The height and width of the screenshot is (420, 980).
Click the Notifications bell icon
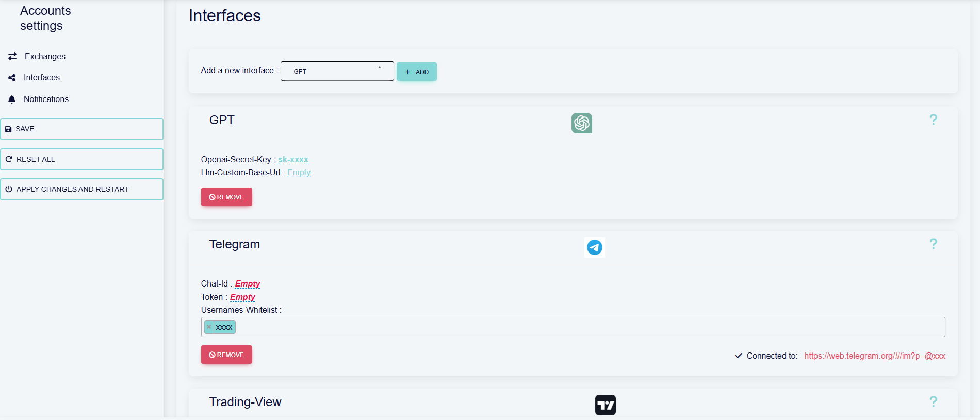pos(12,99)
